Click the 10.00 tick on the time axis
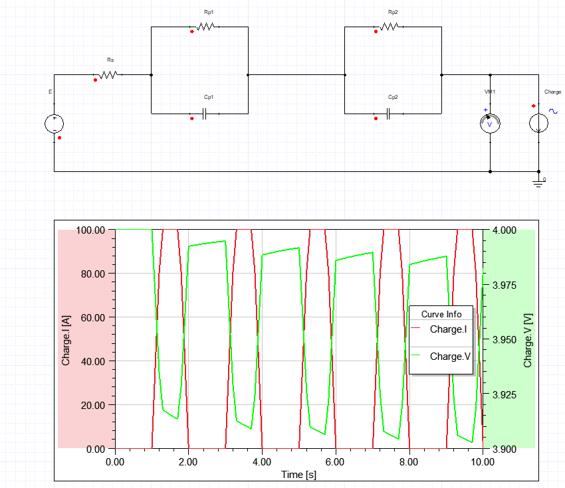Viewport: 565px width, 488px height. click(x=482, y=462)
